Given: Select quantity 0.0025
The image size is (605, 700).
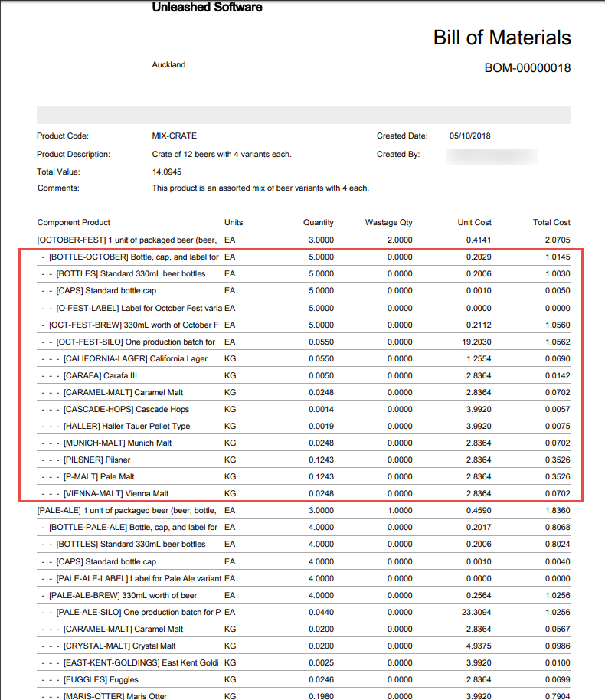Looking at the screenshot, I should [321, 663].
